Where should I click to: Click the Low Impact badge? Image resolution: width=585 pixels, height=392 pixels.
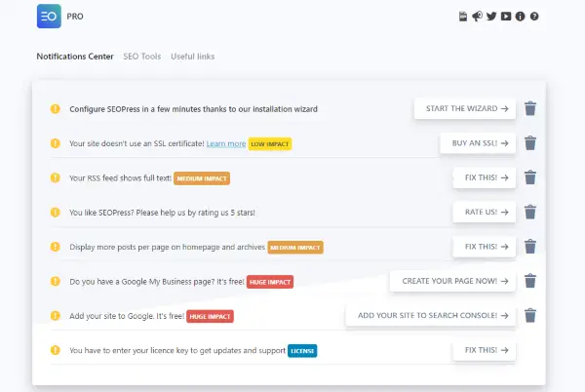coord(270,144)
